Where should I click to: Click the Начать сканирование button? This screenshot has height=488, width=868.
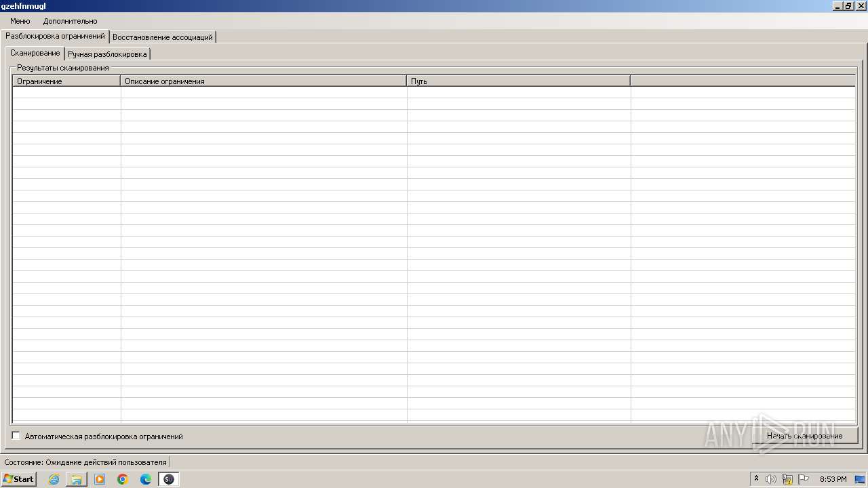(804, 436)
